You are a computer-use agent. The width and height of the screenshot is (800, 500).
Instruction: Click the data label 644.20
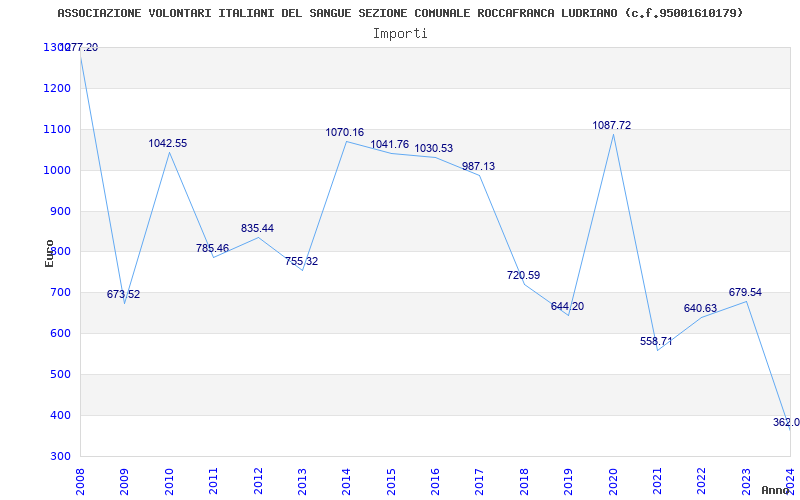click(x=567, y=307)
